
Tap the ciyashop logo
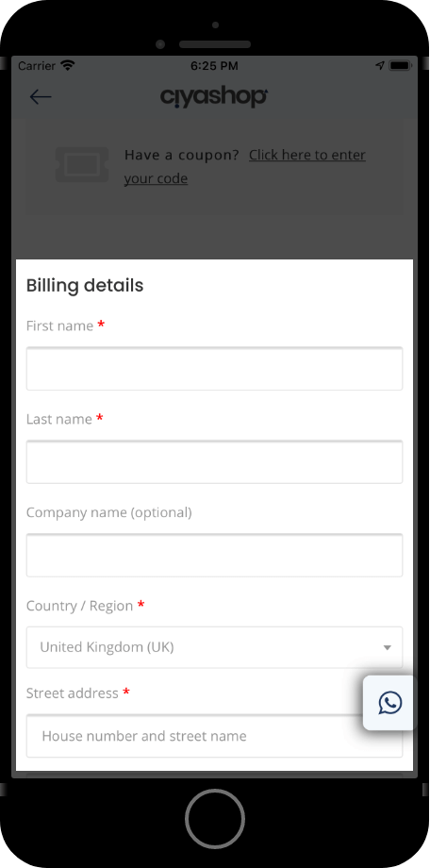(214, 97)
